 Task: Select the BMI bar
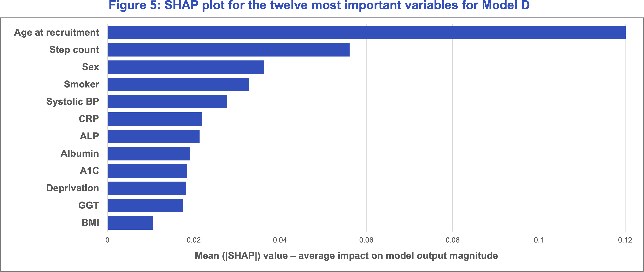[x=130, y=223]
